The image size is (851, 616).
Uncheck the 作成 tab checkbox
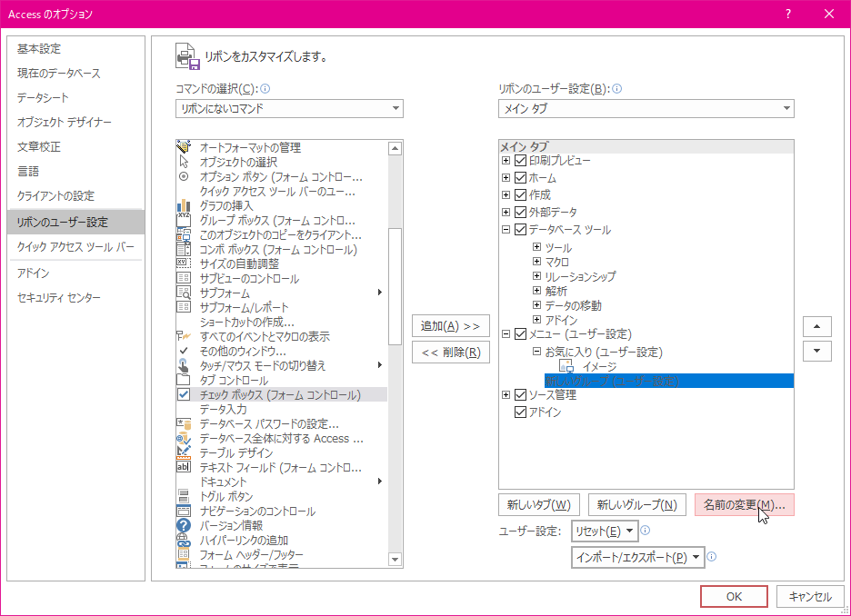[x=520, y=194]
